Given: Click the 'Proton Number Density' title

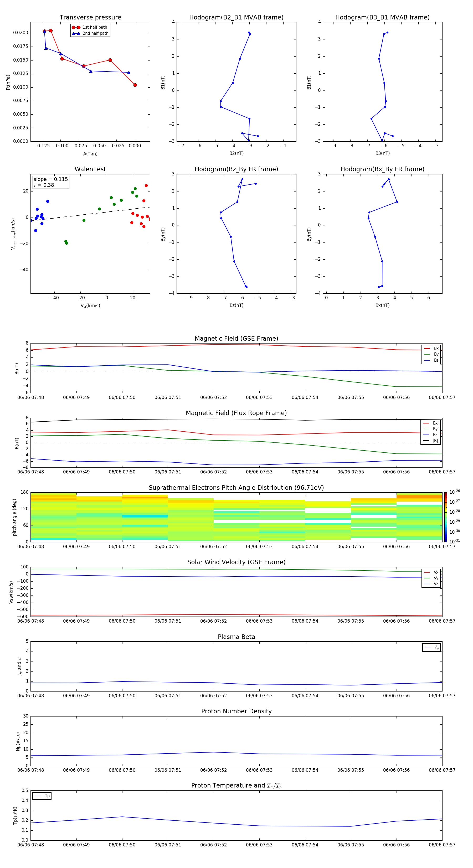Looking at the screenshot, I should point(236,711).
